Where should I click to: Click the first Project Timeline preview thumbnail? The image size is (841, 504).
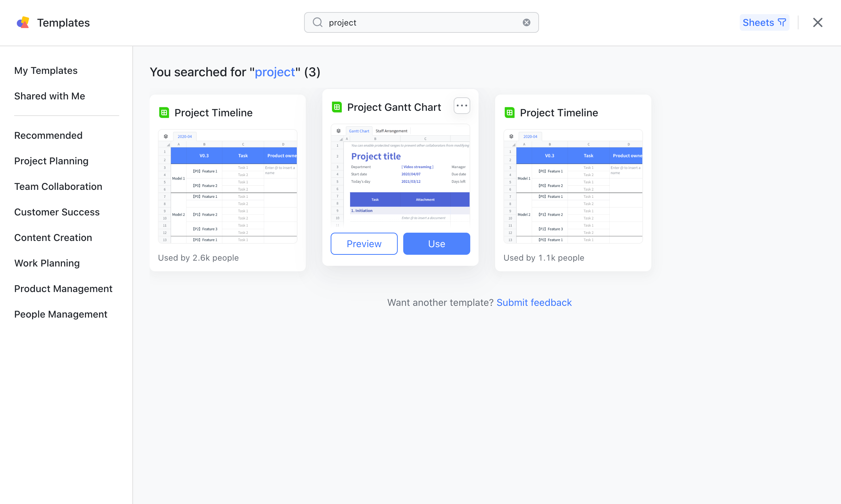[227, 186]
